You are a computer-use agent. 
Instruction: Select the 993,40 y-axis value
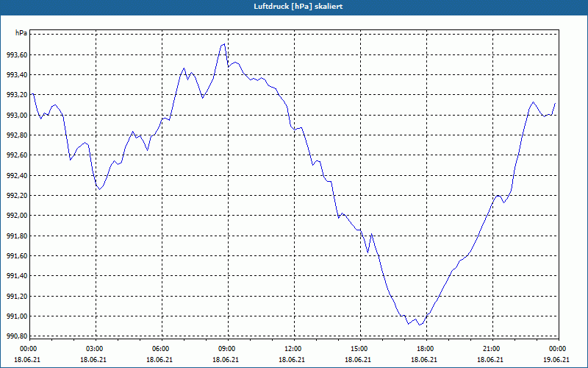click(16, 75)
